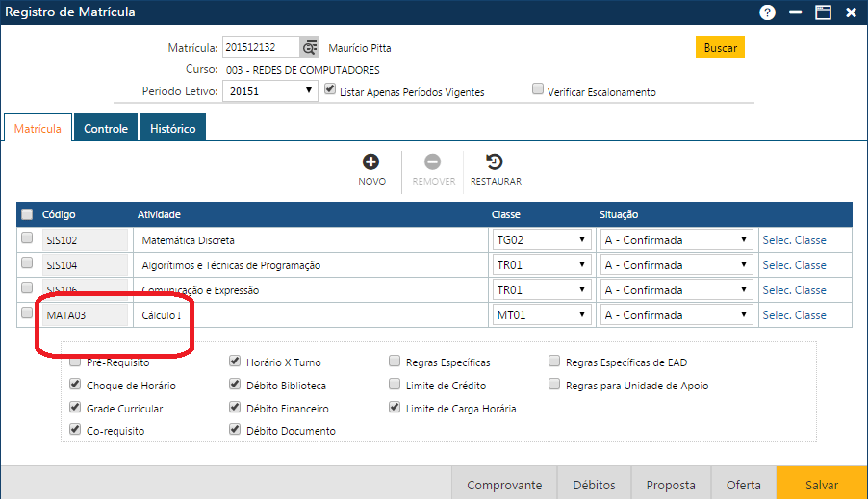Click the SIS104 code field
The height and width of the screenshot is (499, 868).
point(86,265)
